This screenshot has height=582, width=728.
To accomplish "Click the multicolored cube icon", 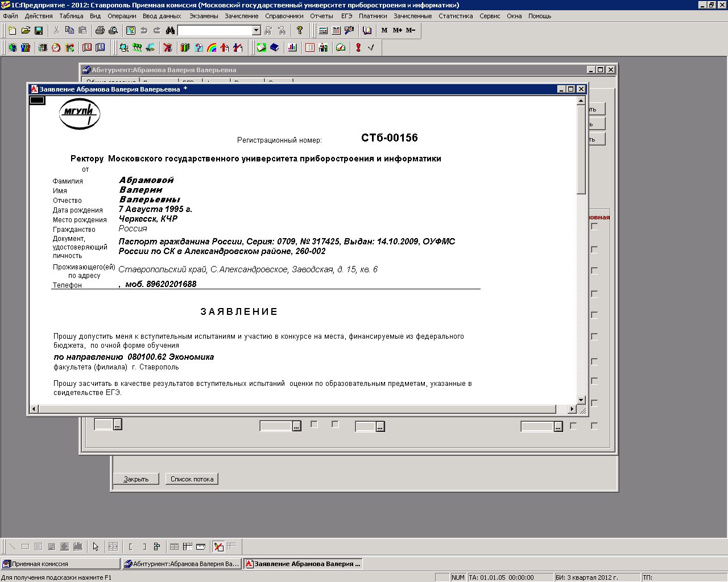I will [x=43, y=48].
